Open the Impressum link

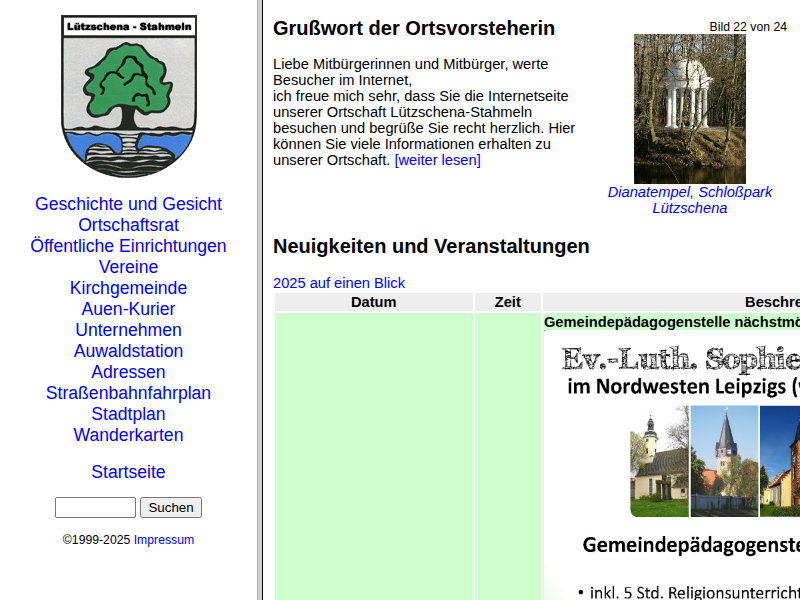[164, 540]
